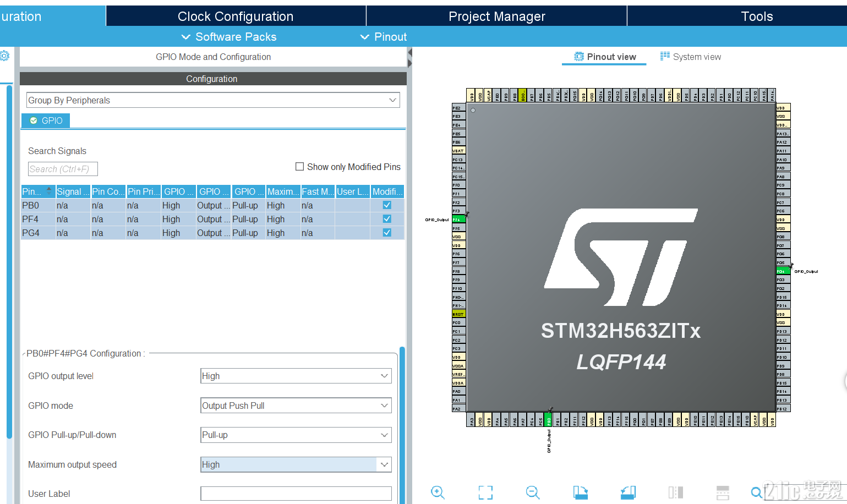
Task: Click the User Label input field
Action: coord(296,494)
